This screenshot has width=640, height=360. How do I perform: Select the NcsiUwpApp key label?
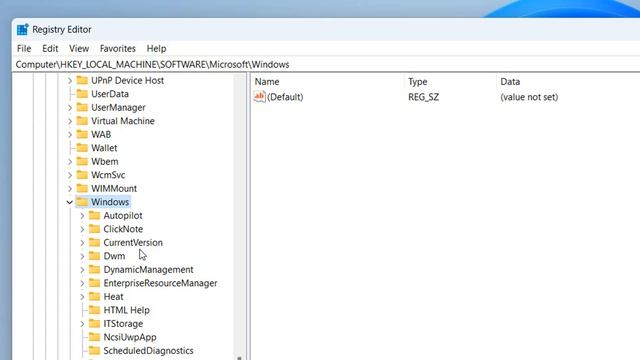pyautogui.click(x=130, y=337)
